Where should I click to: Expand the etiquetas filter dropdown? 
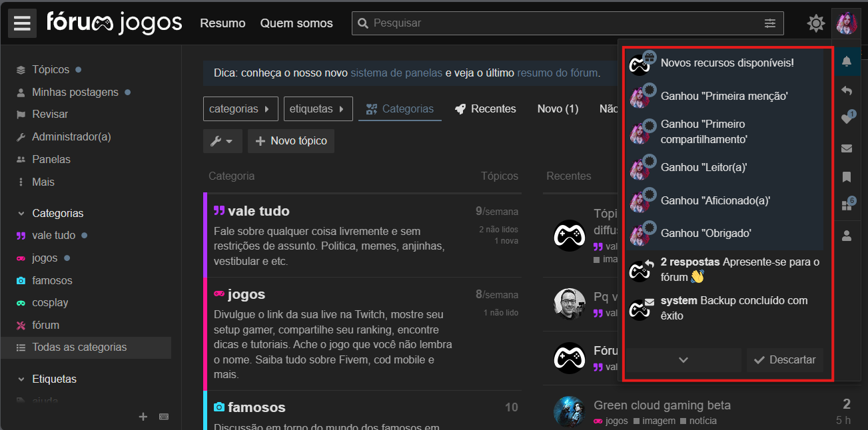(318, 109)
